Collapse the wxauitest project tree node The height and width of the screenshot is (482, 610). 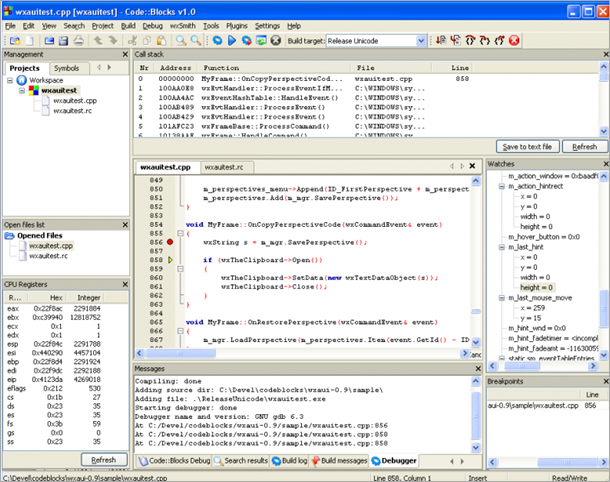coord(20,90)
